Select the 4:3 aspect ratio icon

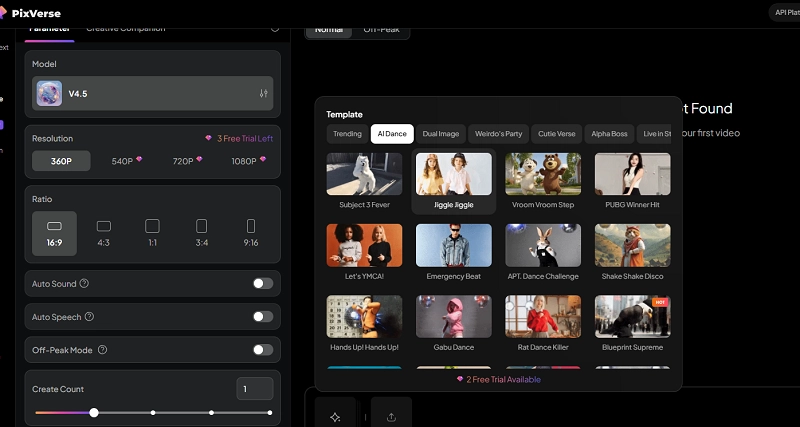tap(104, 226)
